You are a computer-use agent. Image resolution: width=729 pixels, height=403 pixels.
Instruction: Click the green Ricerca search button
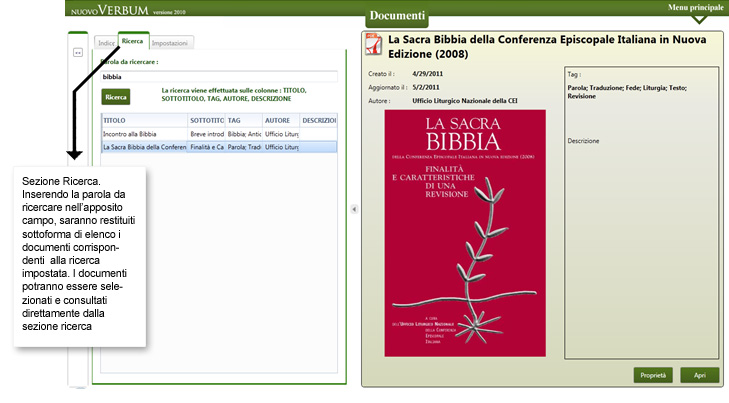tap(116, 97)
